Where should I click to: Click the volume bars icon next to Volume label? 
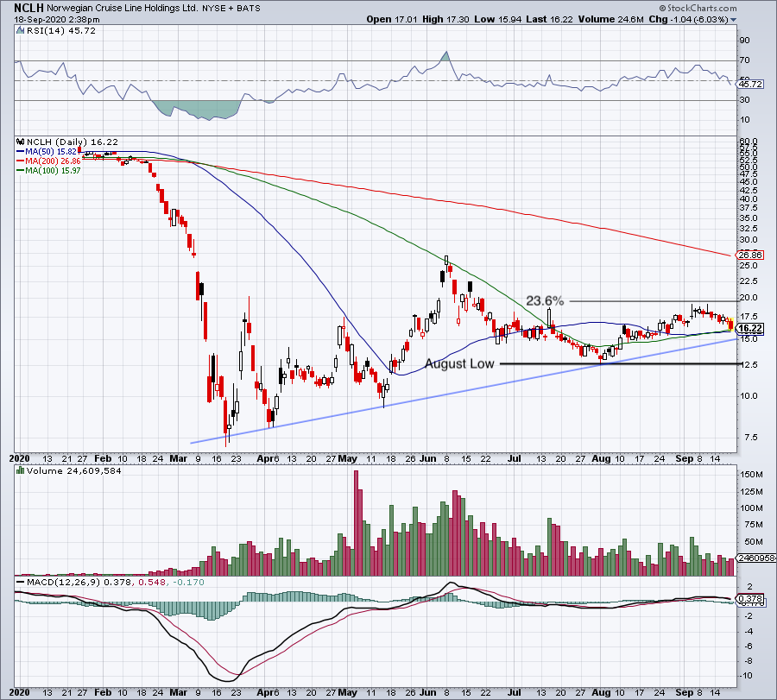click(21, 470)
